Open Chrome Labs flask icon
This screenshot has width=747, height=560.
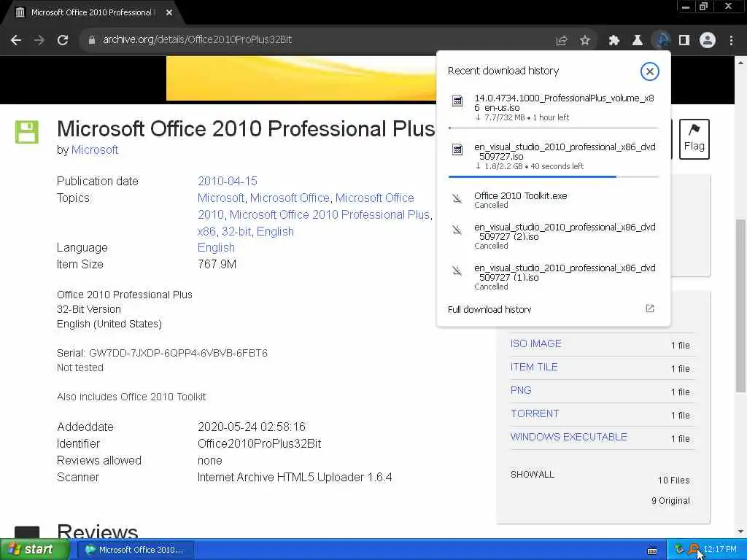[638, 41]
